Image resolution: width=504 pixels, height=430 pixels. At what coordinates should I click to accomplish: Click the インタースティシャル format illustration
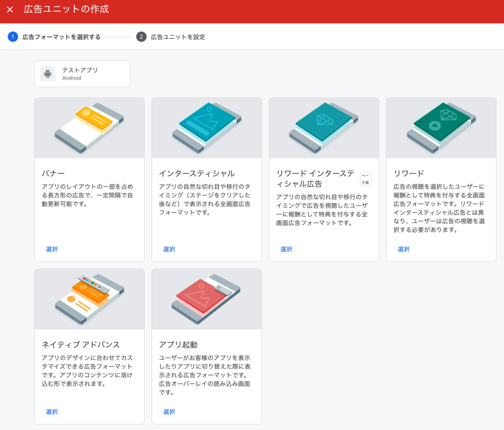coord(206,128)
